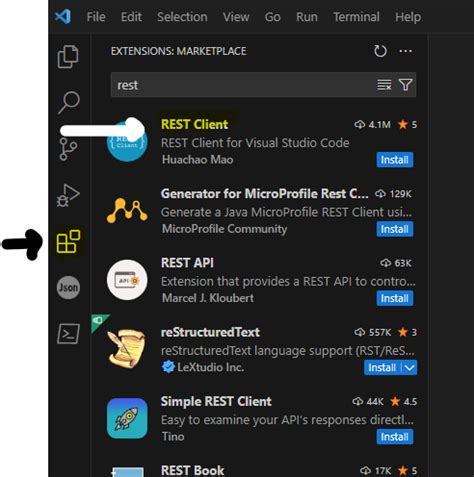
Task: Install the REST API extension
Action: click(x=395, y=298)
